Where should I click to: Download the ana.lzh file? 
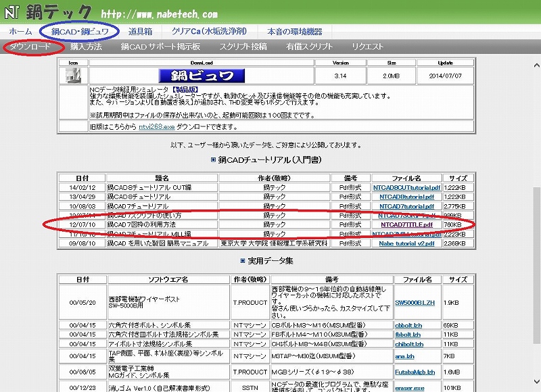[404, 356]
